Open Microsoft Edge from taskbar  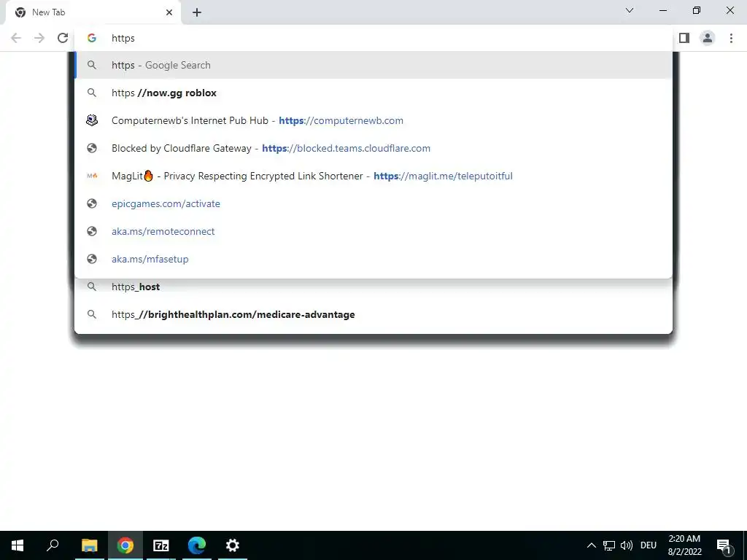click(x=197, y=545)
